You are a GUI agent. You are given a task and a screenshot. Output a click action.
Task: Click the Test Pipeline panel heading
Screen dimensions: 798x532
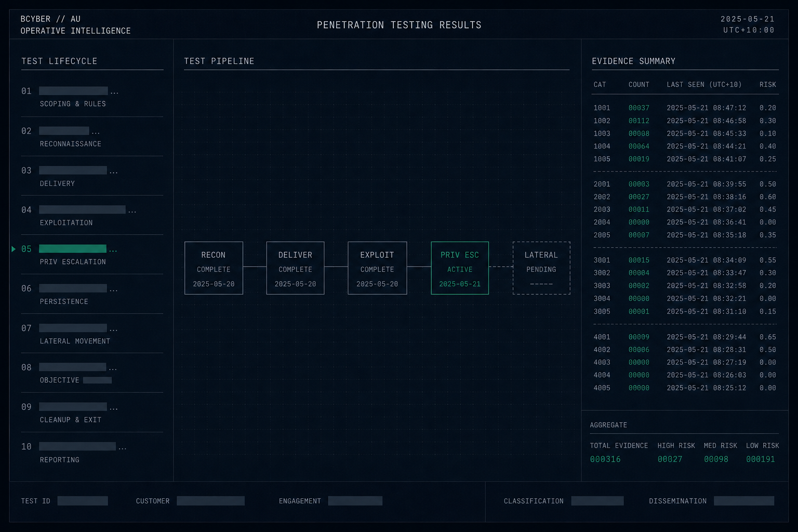click(x=219, y=61)
